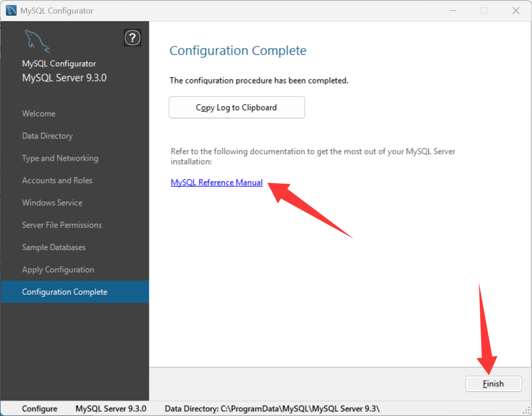Select the Sample Databases step
Screen dimensions: 532x416
click(54, 248)
